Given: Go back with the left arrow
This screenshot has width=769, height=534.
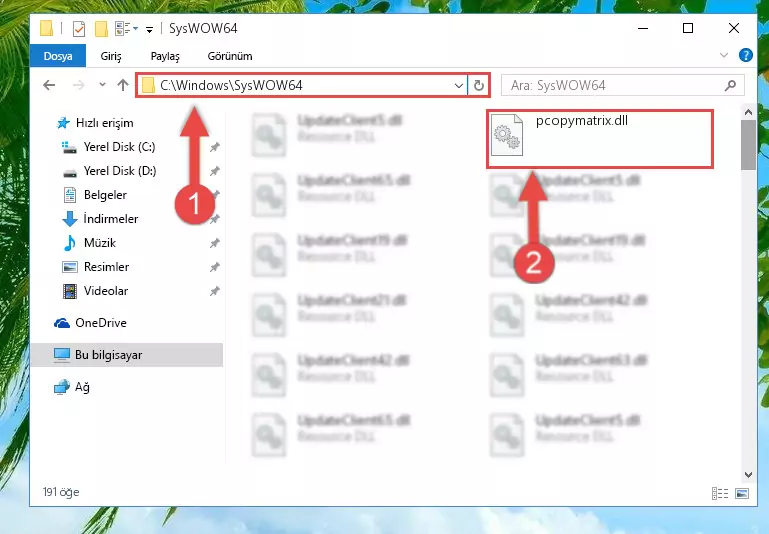Looking at the screenshot, I should point(49,85).
